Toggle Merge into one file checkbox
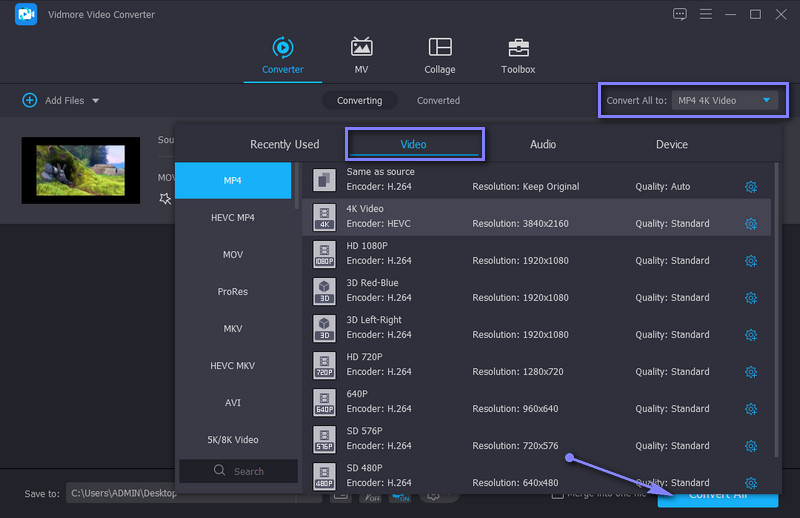This screenshot has width=800, height=518. [557, 494]
